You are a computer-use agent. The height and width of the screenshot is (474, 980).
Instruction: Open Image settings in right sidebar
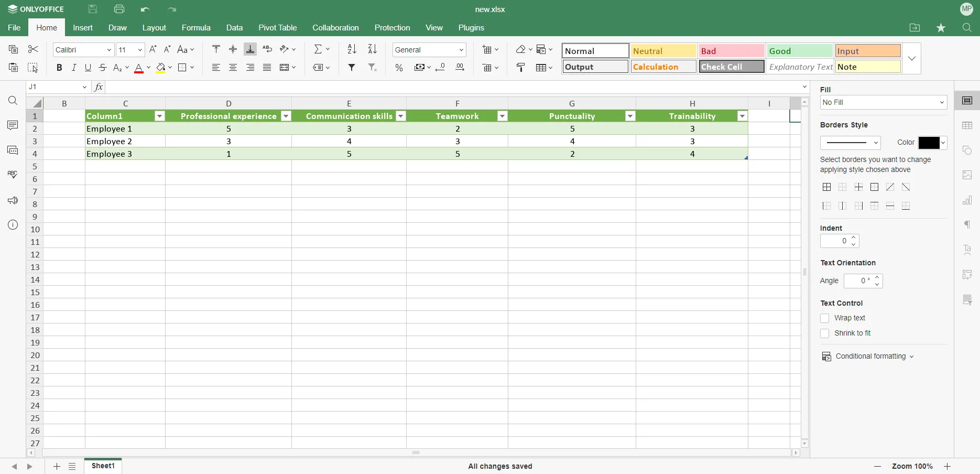(968, 175)
